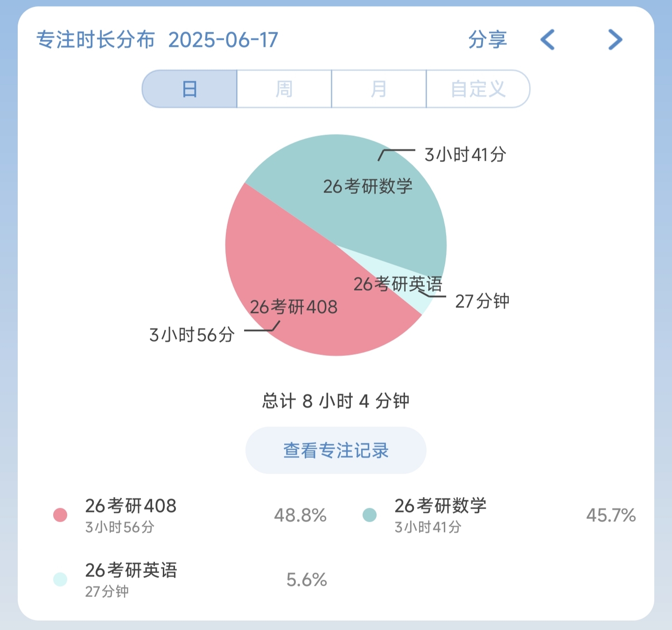Go to previous day with left chevron
This screenshot has height=630, width=672.
548,40
